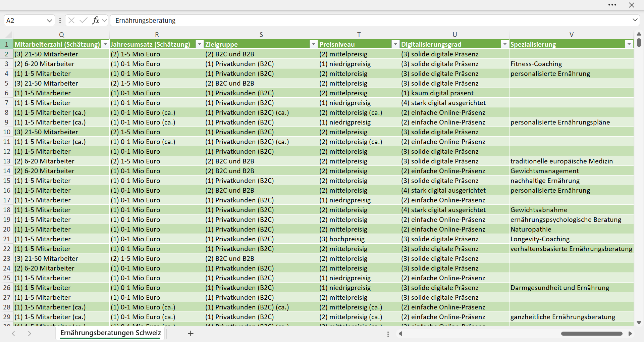
Task: Select the (3) hochpreisig cell
Action: (359, 239)
